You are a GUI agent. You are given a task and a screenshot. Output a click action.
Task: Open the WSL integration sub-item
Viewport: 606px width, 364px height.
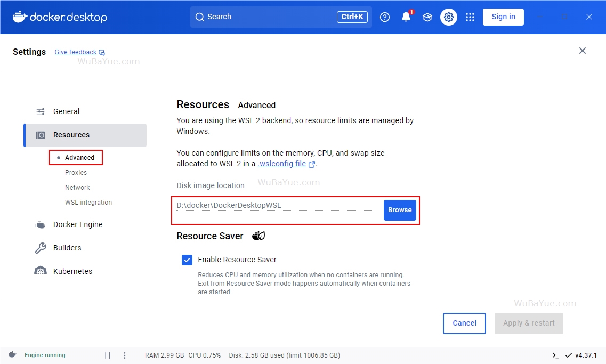tap(88, 203)
